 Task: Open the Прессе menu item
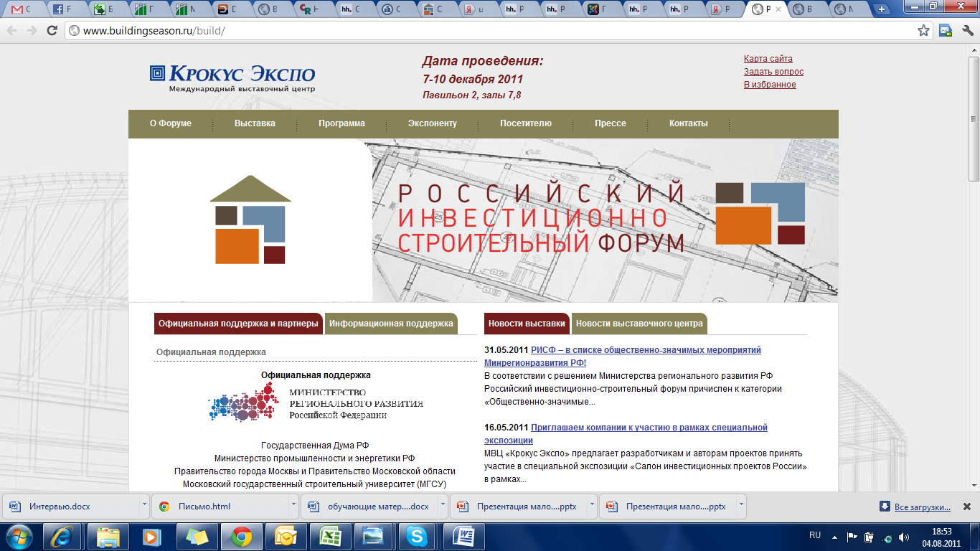click(x=611, y=123)
